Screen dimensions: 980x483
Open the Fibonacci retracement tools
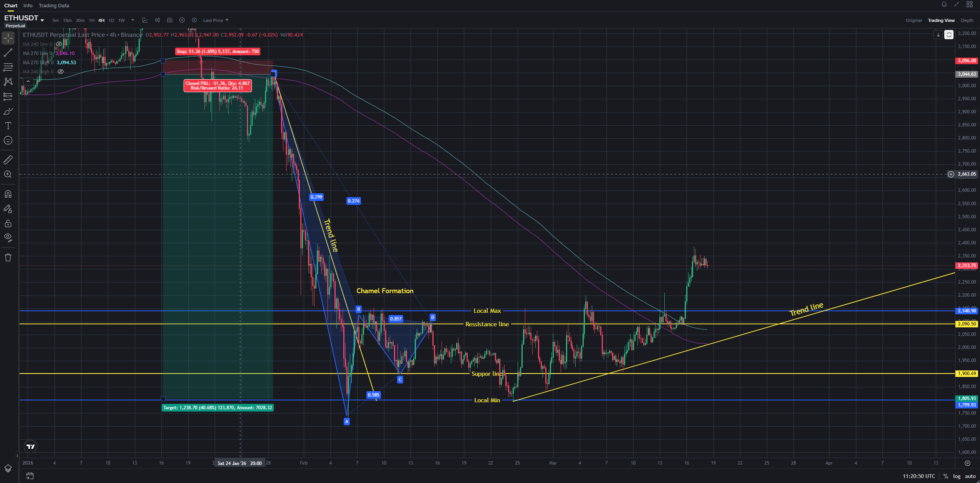[8, 67]
